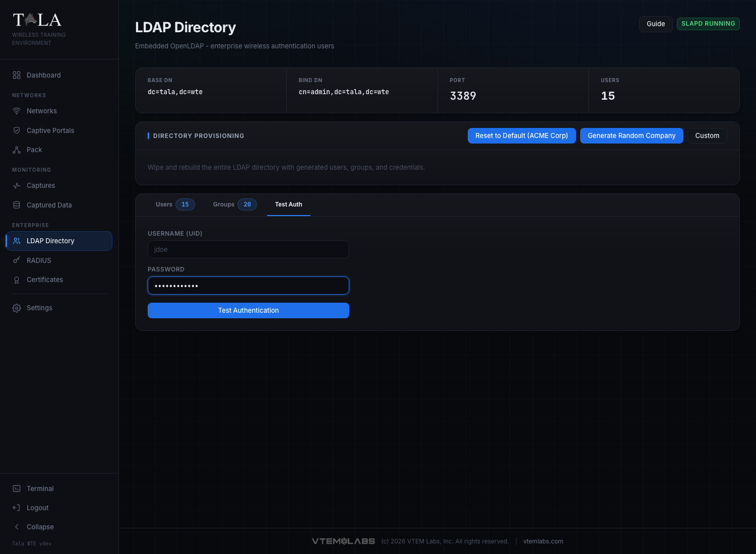
Task: Go to Certificates page
Action: point(59,280)
